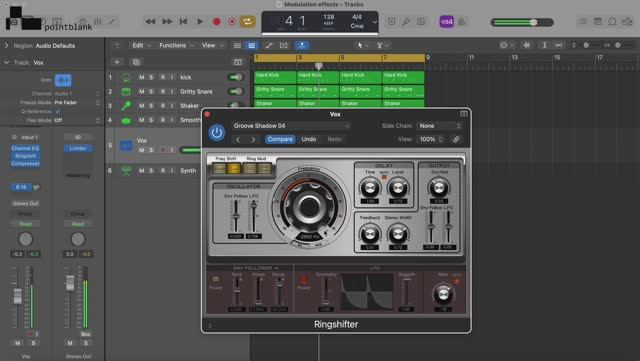The width and height of the screenshot is (640, 361).
Task: Click the Vox track icon in inspector
Action: pyautogui.click(x=63, y=80)
